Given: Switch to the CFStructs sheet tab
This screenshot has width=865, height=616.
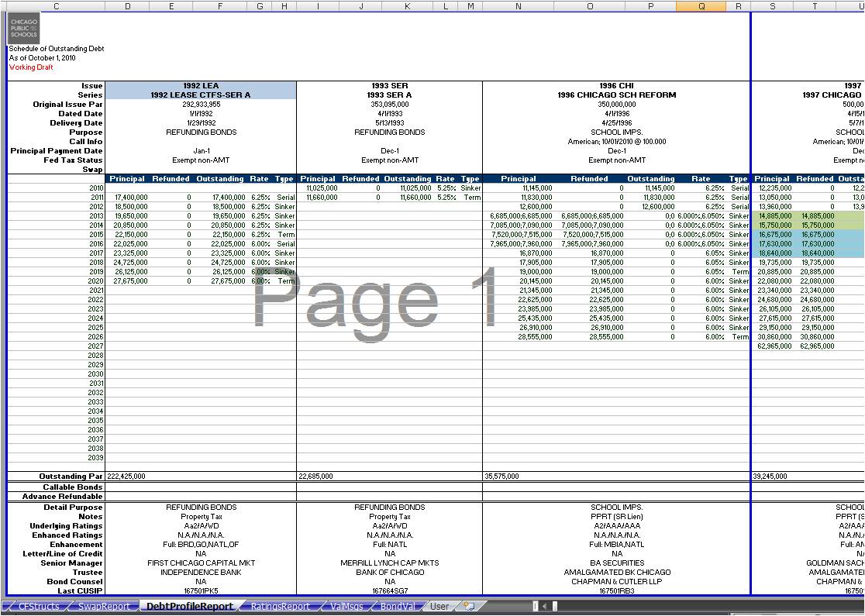Looking at the screenshot, I should (x=38, y=607).
